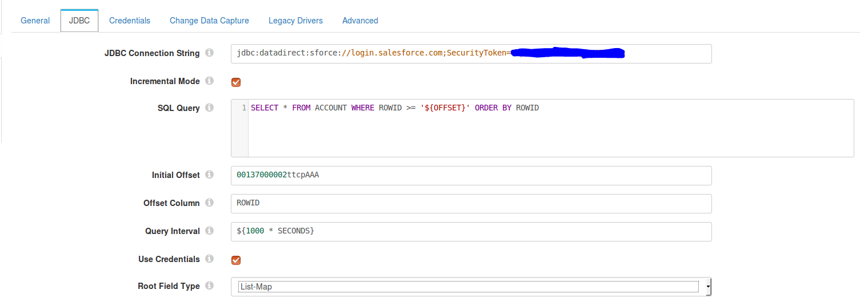Open the Credentials tab
This screenshot has width=868, height=305.
coord(130,21)
